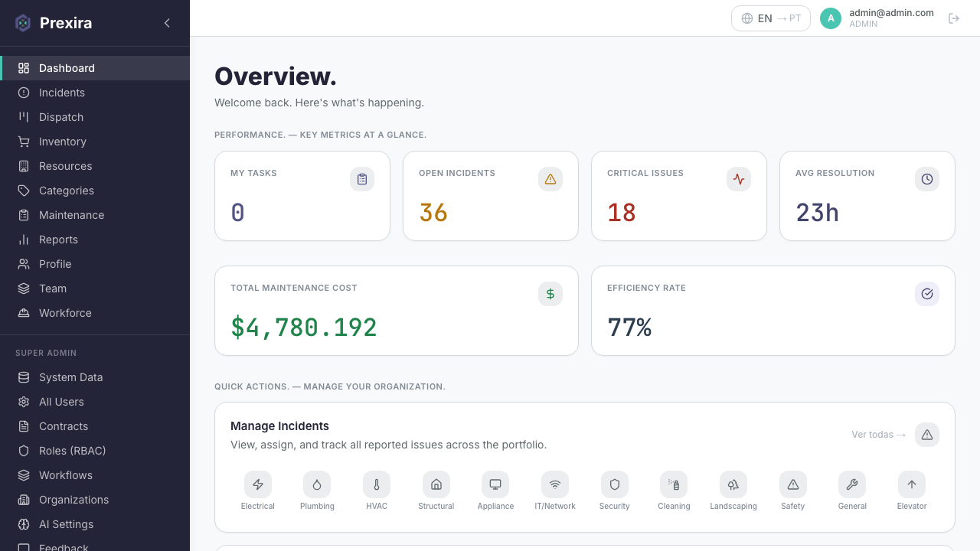Open Organizations page

(x=95, y=500)
